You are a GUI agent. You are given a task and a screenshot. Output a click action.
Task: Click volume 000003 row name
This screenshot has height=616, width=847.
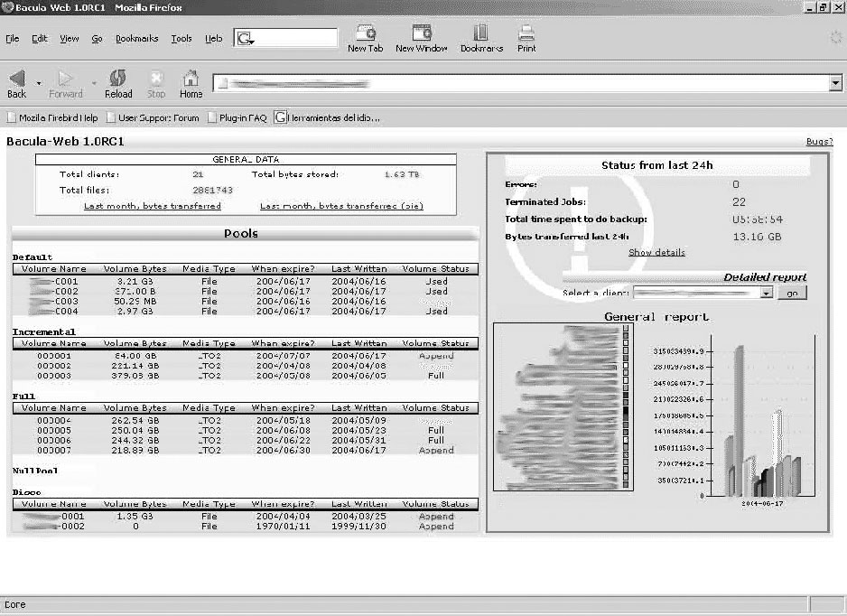(x=54, y=376)
